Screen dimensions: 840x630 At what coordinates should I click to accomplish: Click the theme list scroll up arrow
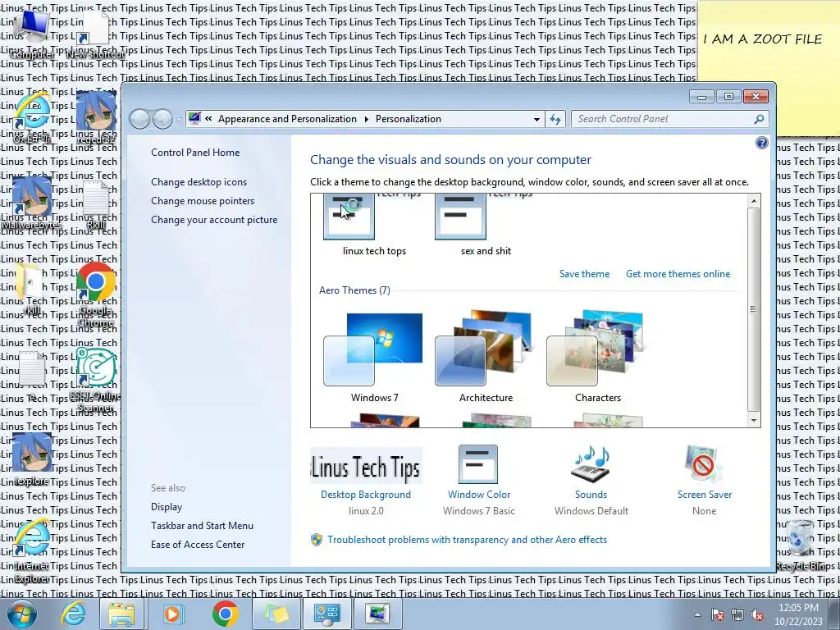(754, 202)
